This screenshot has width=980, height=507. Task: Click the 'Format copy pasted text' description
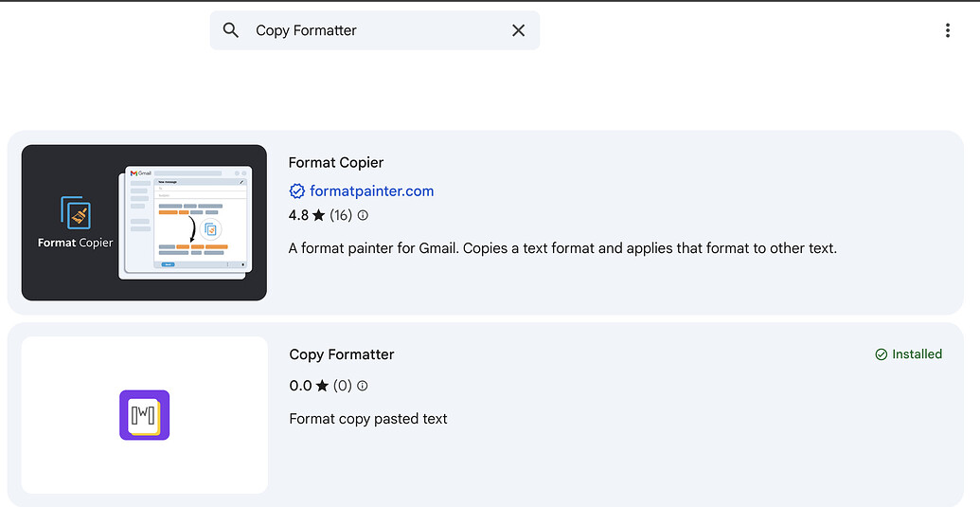(x=368, y=418)
